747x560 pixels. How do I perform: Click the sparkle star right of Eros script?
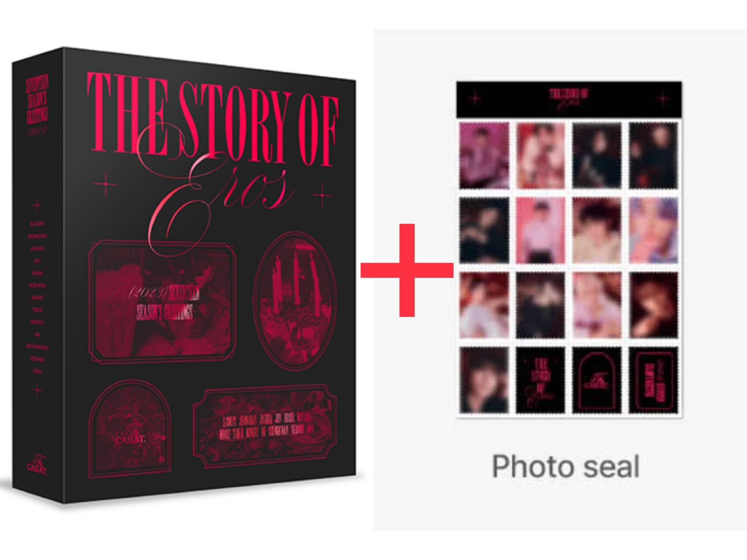pyautogui.click(x=323, y=194)
